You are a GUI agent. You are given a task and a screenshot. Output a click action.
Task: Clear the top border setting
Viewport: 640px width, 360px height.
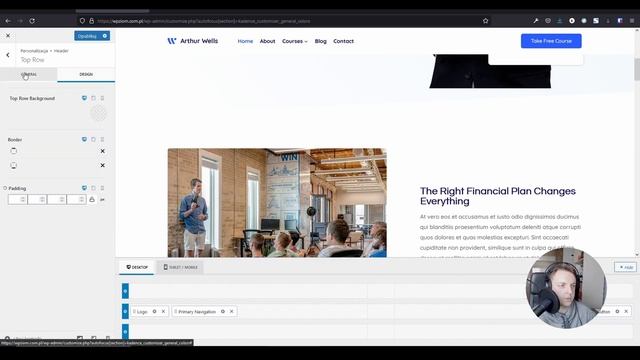point(102,151)
